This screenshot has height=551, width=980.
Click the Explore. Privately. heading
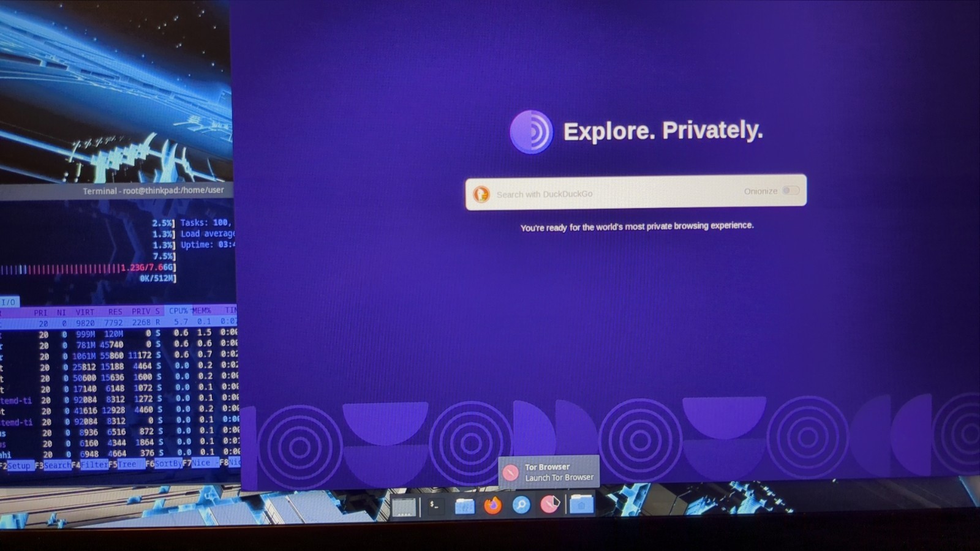pos(663,130)
